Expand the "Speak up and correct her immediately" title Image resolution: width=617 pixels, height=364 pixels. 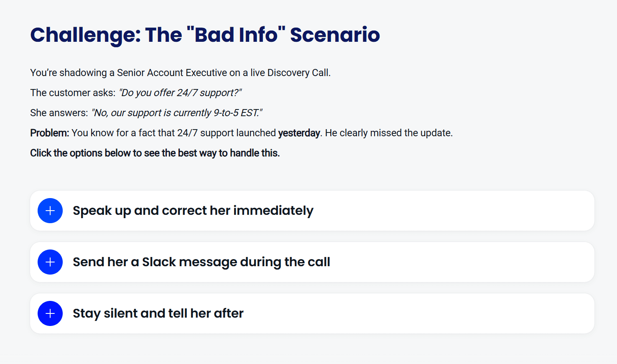coord(193,211)
